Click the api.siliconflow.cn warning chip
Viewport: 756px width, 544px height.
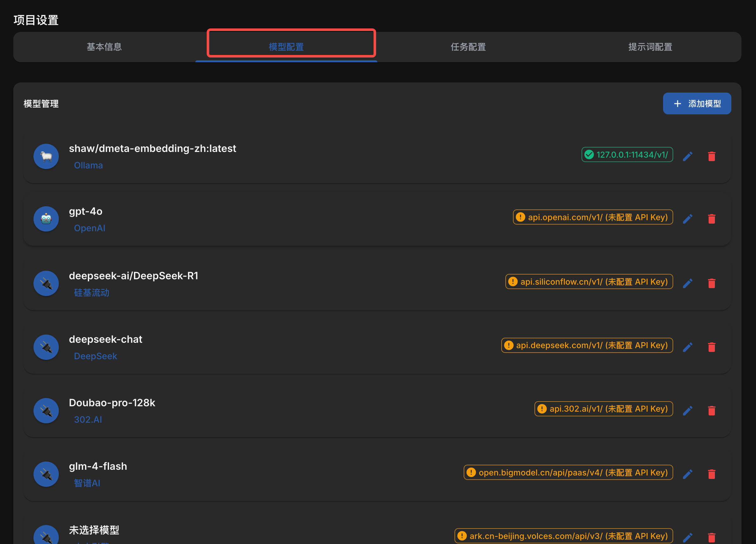click(x=589, y=282)
